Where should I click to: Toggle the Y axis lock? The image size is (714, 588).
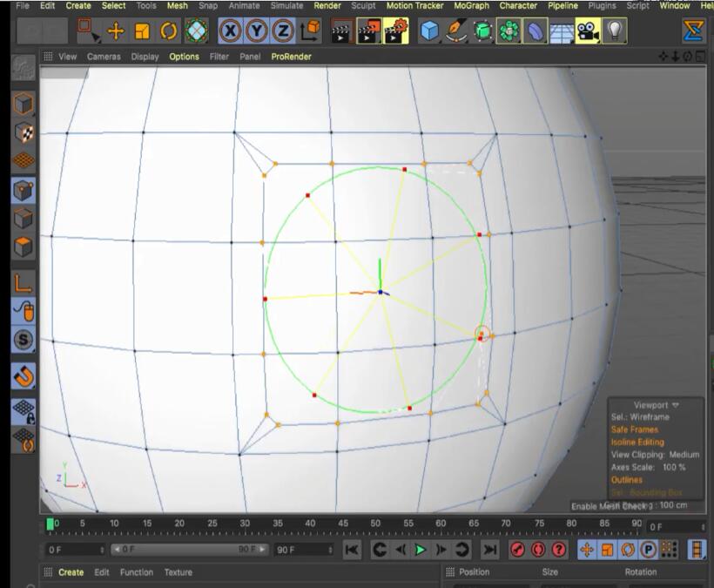tap(256, 31)
